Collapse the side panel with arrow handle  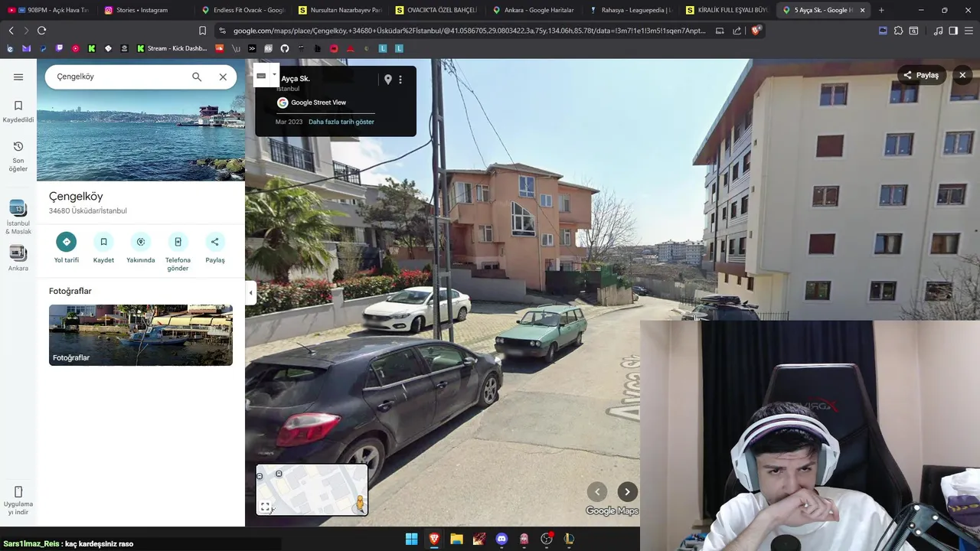point(250,292)
